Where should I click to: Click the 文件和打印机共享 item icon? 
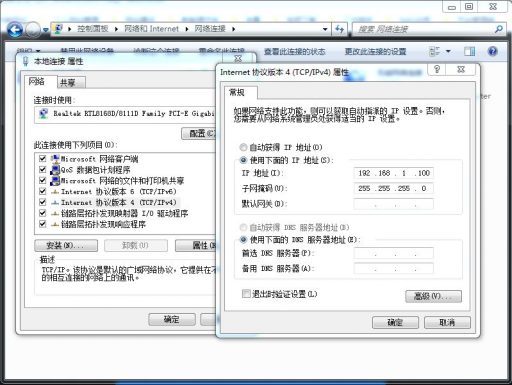[55, 181]
